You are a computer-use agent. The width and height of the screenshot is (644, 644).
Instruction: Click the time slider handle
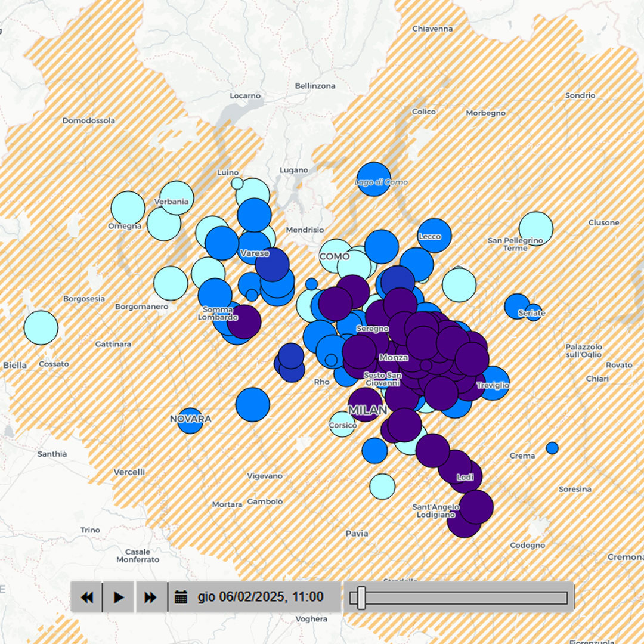click(x=361, y=598)
